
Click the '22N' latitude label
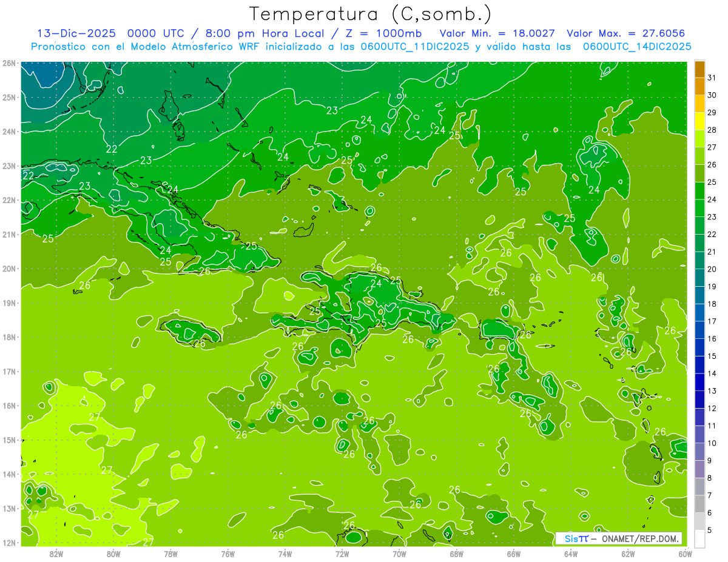coord(9,200)
